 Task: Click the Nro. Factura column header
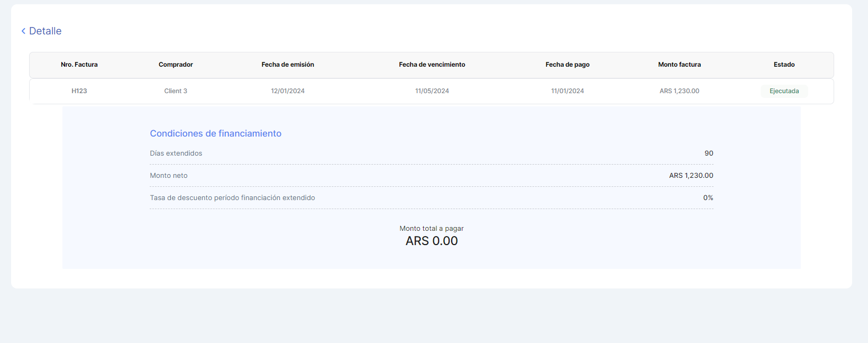tap(79, 65)
